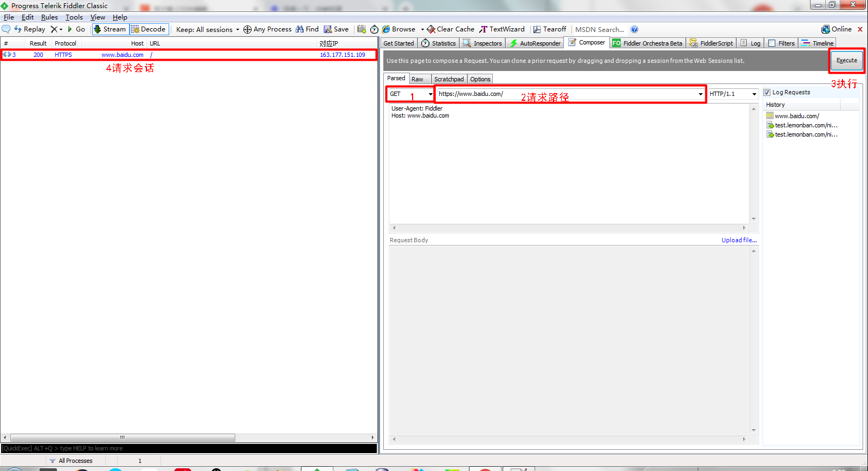Image resolution: width=868 pixels, height=471 pixels.
Task: Click the Request Body text area
Action: pos(569,340)
